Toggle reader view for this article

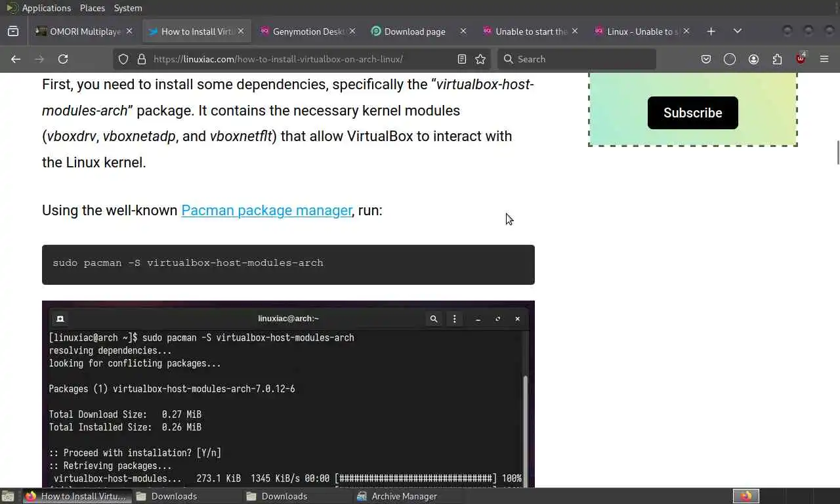click(462, 59)
